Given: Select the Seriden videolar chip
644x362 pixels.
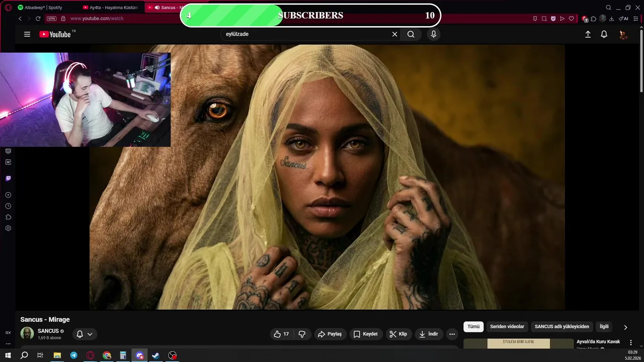Looking at the screenshot, I should click(x=507, y=327).
